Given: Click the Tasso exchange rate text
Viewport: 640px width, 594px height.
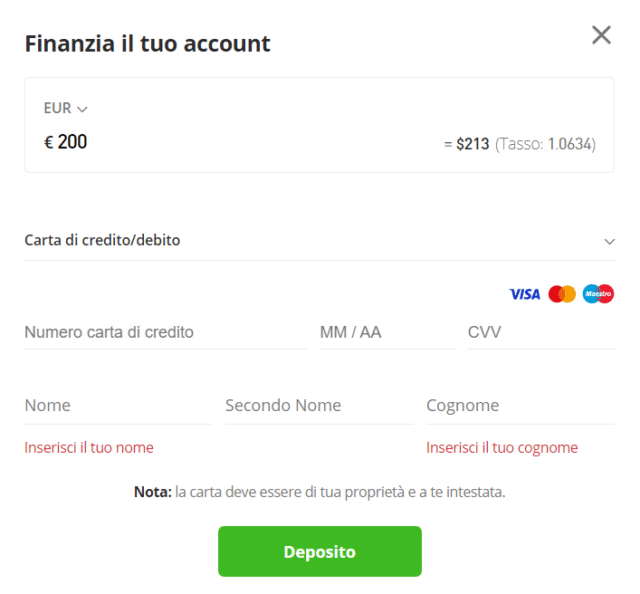Looking at the screenshot, I should point(545,144).
